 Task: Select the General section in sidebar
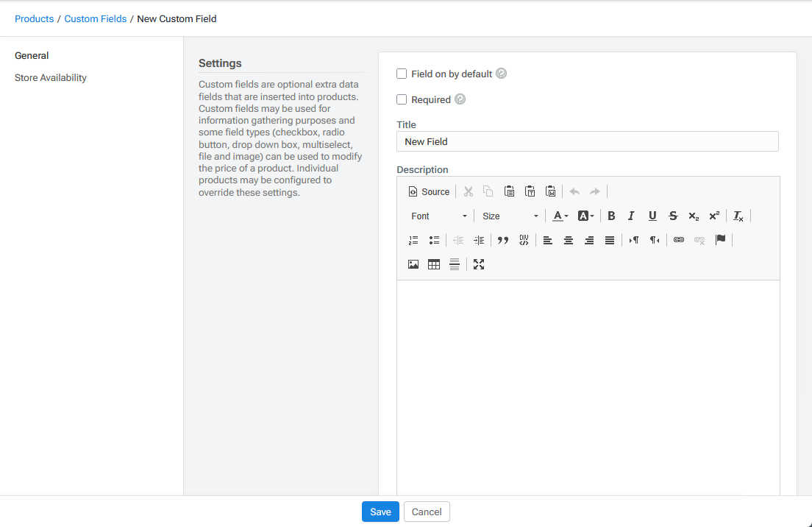(32, 56)
